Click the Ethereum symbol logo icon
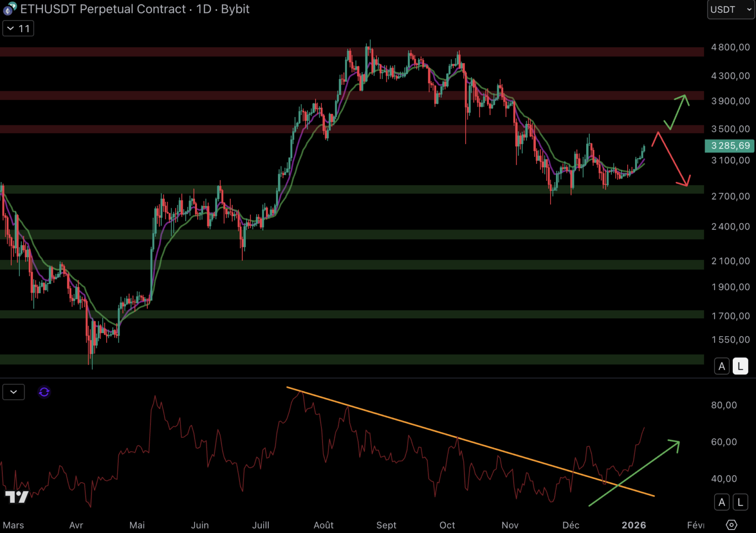This screenshot has height=533, width=756. (9, 9)
